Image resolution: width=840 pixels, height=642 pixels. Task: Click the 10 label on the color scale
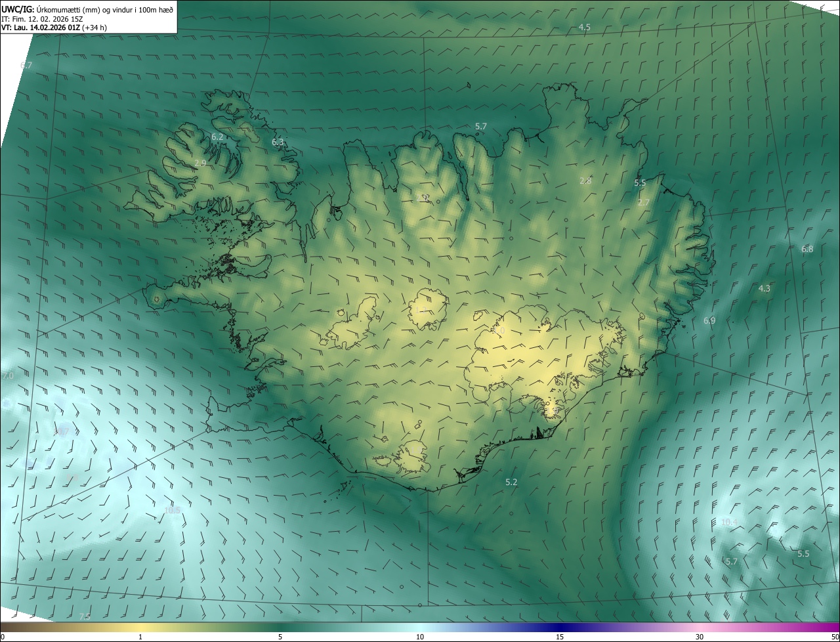(x=420, y=637)
